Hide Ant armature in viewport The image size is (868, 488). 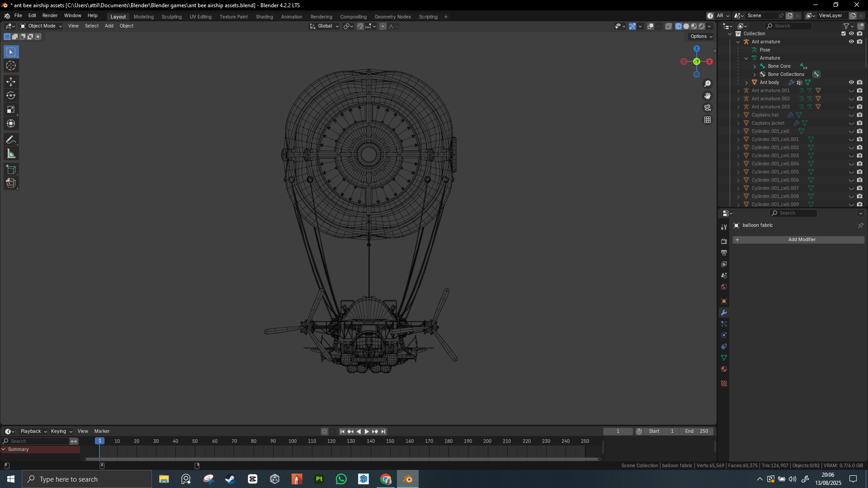click(851, 42)
